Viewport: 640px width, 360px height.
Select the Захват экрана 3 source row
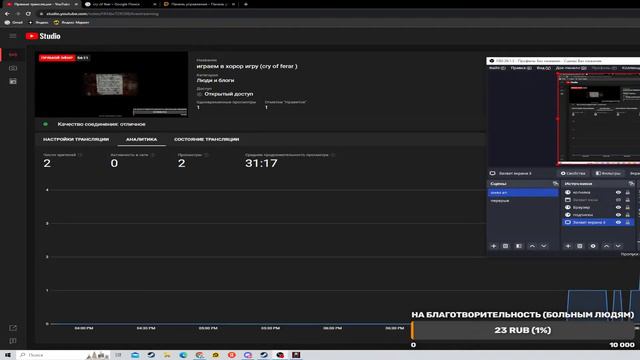pyautogui.click(x=598, y=222)
